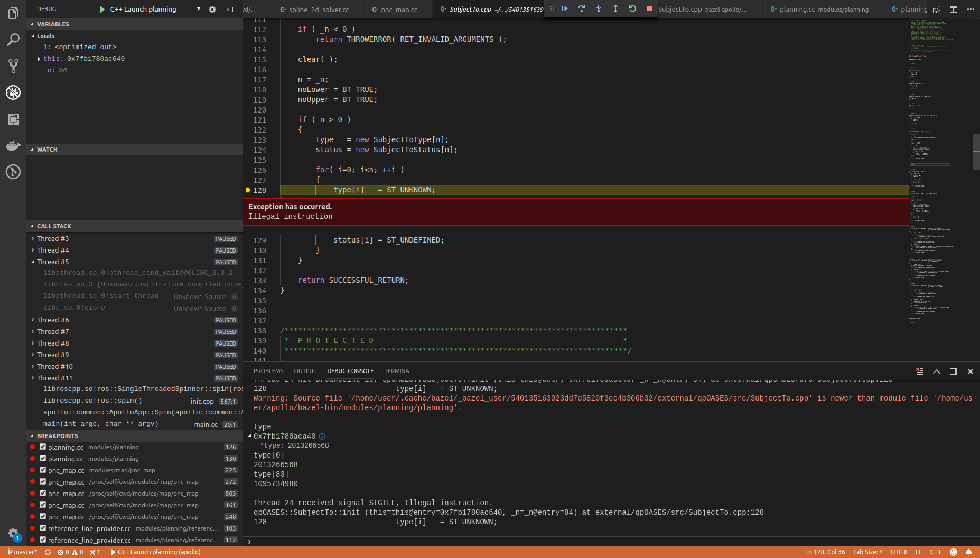Click the editor vertical scrollbar thumb

976,152
